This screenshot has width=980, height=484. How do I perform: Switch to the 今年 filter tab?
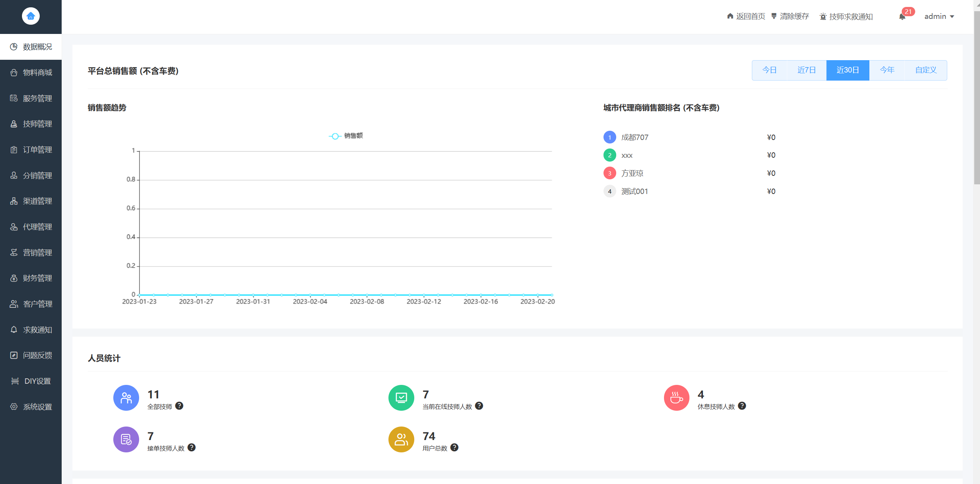click(x=887, y=70)
